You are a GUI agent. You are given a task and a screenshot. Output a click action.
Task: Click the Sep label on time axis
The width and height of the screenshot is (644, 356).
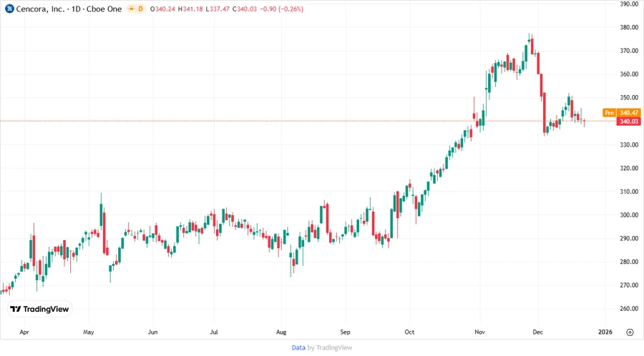345,332
